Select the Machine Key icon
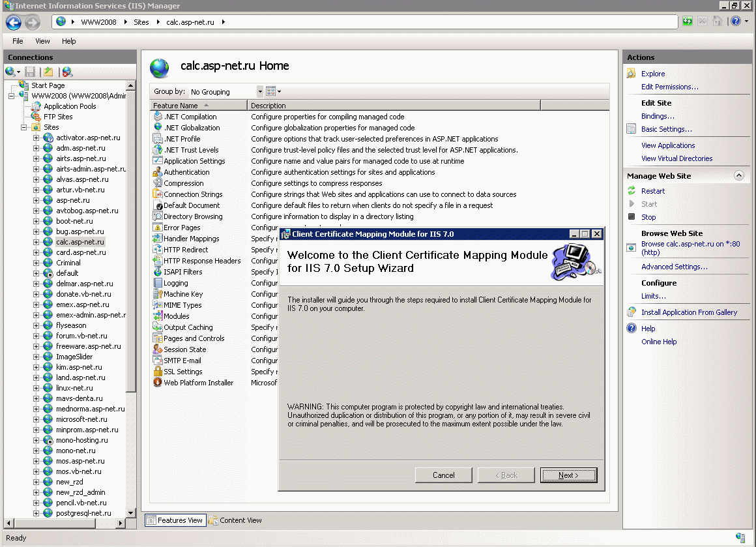756x547 pixels. [158, 294]
